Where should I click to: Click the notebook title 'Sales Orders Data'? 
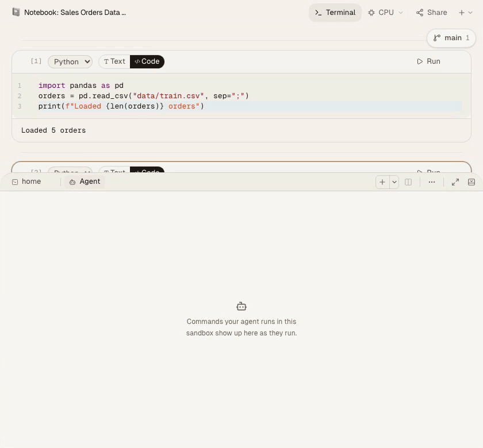click(75, 13)
